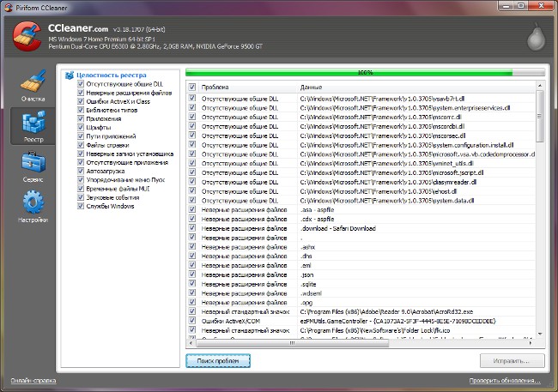
Task: Click the Поиск проблем button
Action: pyautogui.click(x=218, y=361)
